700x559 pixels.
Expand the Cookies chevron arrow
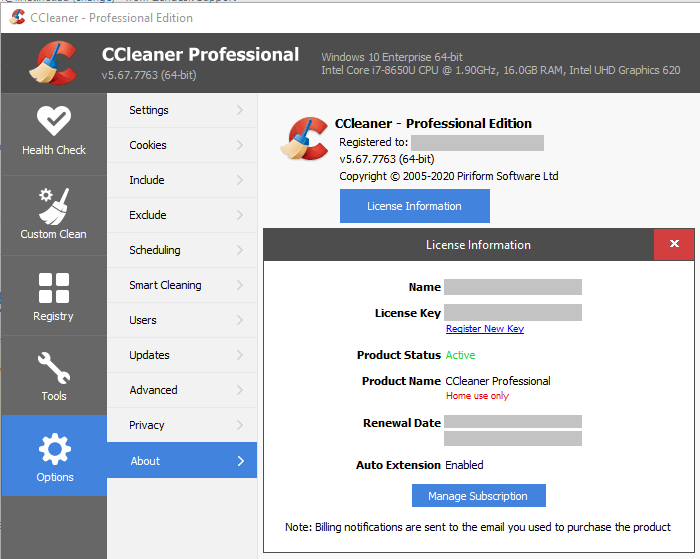[240, 145]
